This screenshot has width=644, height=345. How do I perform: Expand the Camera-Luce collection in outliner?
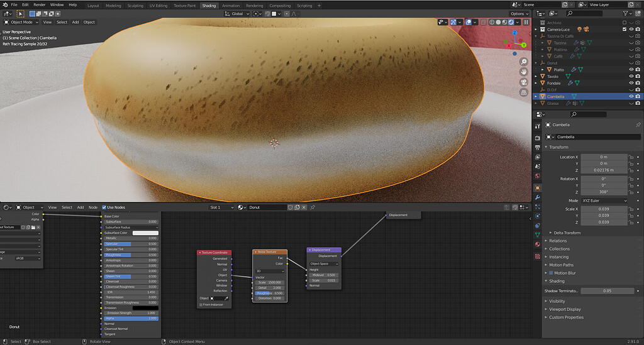536,30
